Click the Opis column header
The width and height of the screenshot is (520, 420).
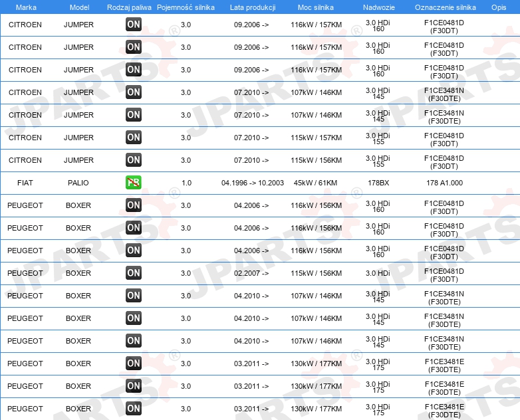pyautogui.click(x=499, y=7)
